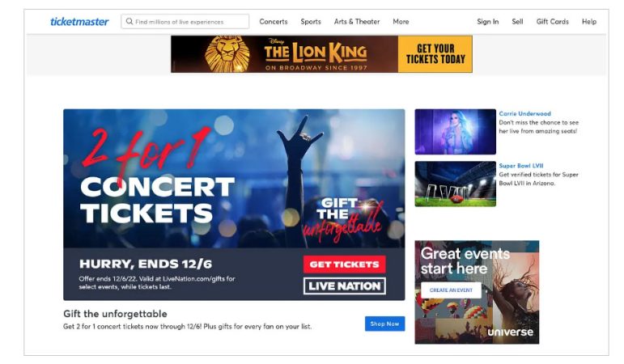
Task: Click Get Your Tickets Today banner button
Action: [x=435, y=54]
